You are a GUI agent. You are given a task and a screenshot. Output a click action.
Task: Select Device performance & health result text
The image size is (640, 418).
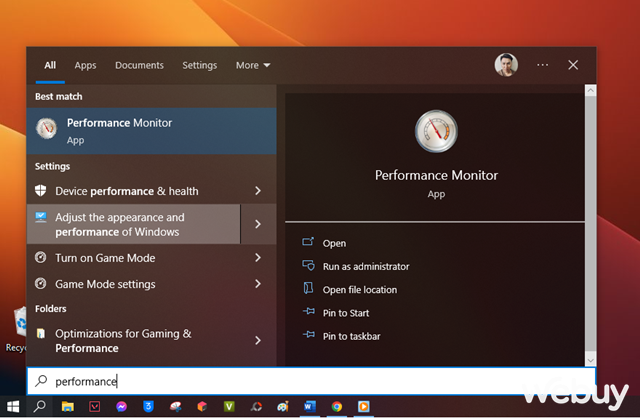127,191
